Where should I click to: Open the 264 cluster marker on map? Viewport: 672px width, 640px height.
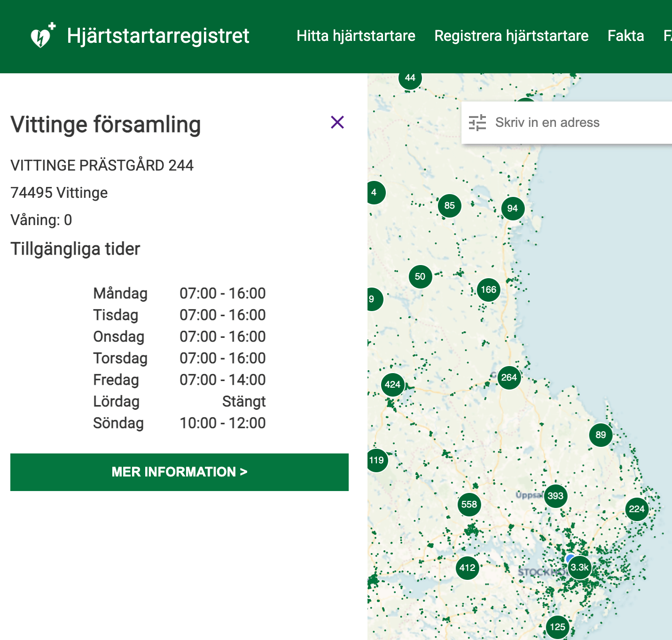click(x=509, y=378)
